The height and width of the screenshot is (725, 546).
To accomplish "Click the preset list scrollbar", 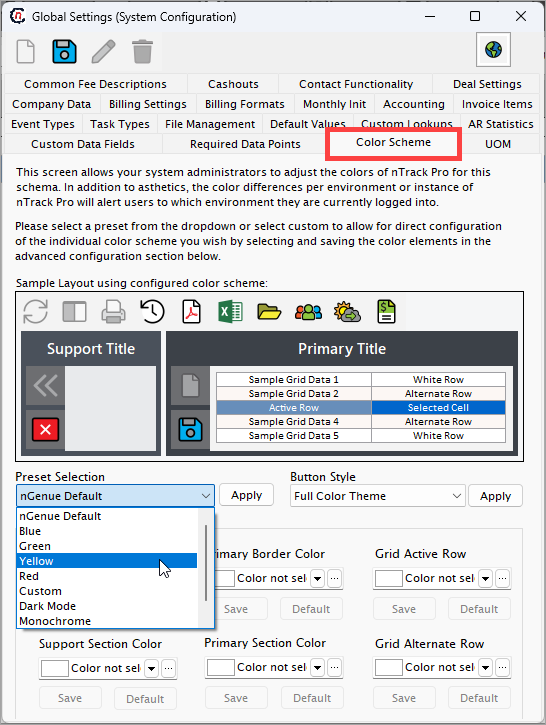I will [x=206, y=563].
